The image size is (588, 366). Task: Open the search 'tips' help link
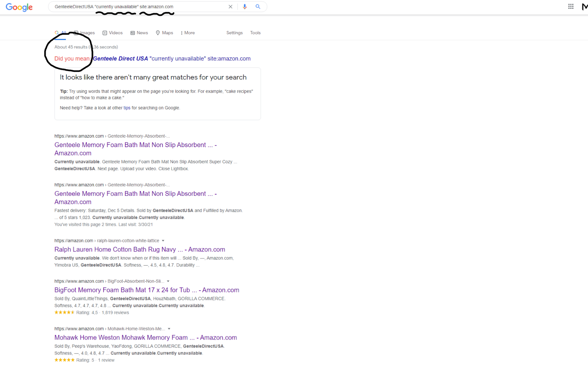click(x=127, y=108)
